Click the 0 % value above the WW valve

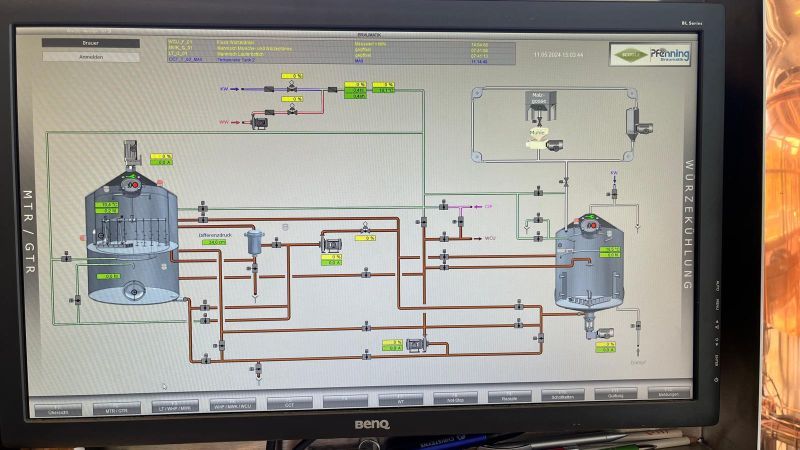pyautogui.click(x=292, y=99)
